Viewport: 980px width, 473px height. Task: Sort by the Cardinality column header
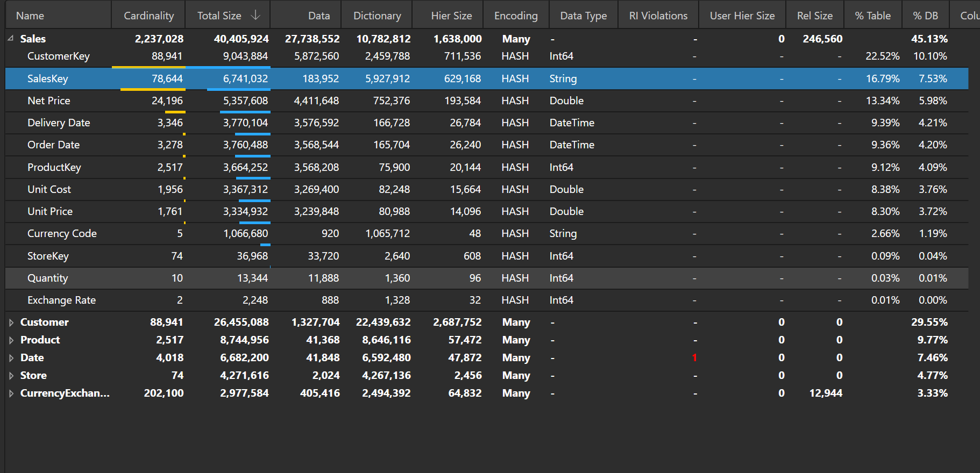point(148,16)
